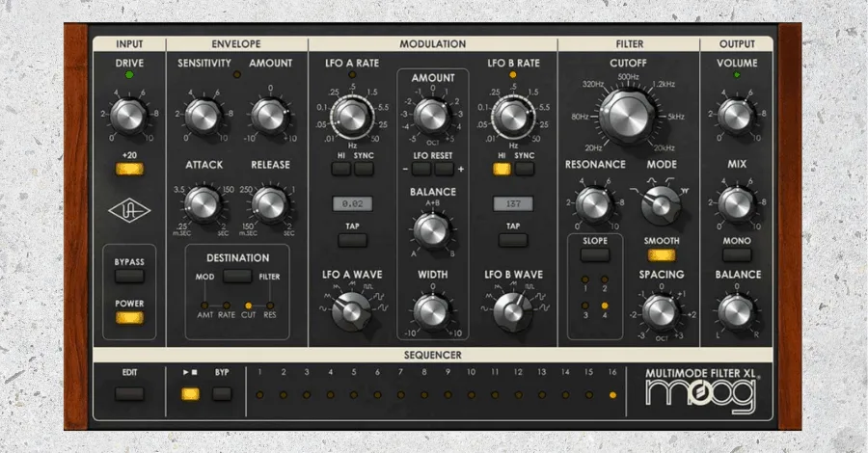Click the Attack knob

(203, 204)
